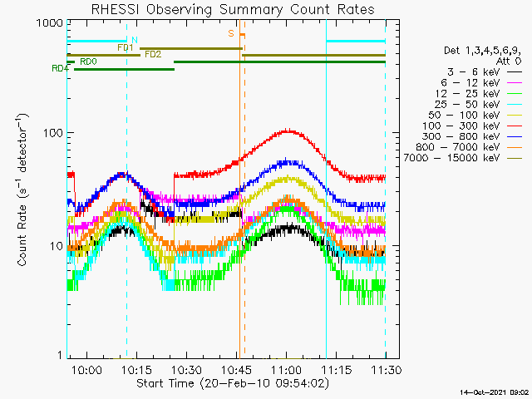This screenshot has height=399, width=532.
Task: Click the '100' y-axis tick label
Action: pos(53,133)
